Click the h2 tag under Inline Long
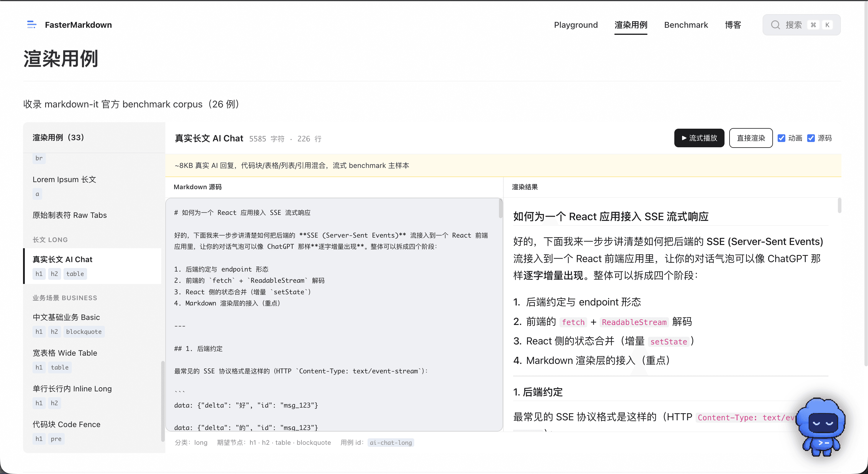 [54, 403]
